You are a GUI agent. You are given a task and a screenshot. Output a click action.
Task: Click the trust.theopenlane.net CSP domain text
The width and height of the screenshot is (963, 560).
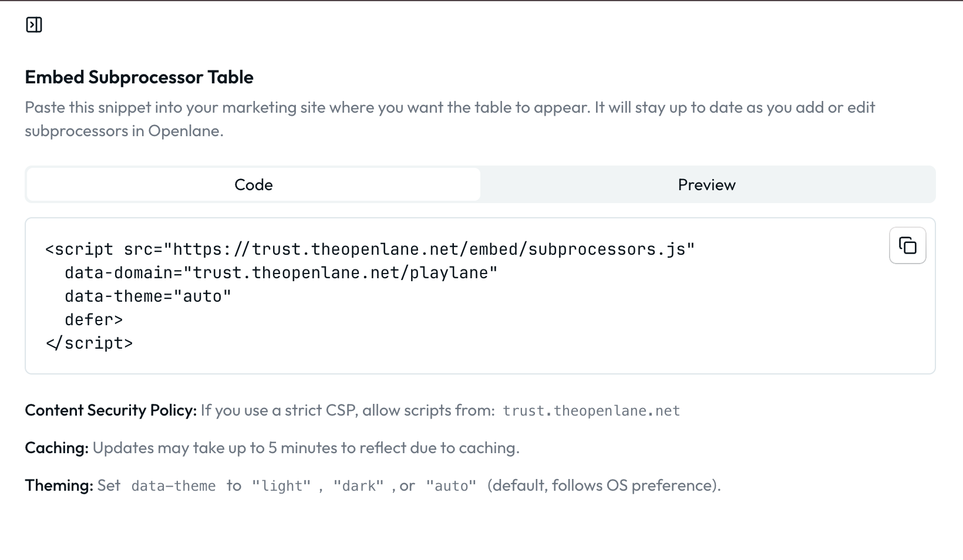tap(591, 410)
